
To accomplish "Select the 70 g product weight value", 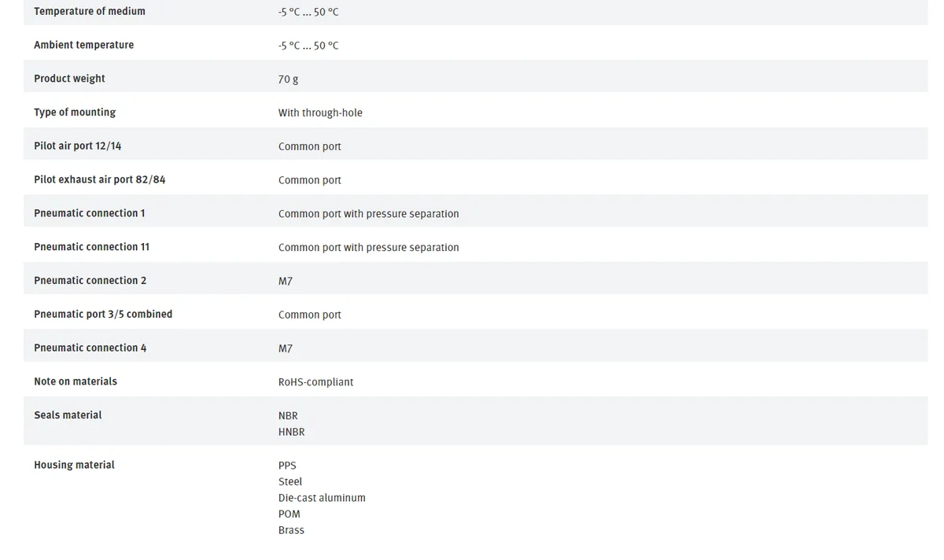I will (288, 79).
